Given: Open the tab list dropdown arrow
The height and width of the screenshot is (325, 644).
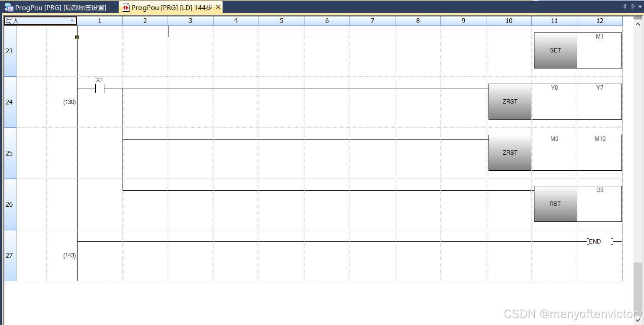Looking at the screenshot, I should (x=640, y=6).
